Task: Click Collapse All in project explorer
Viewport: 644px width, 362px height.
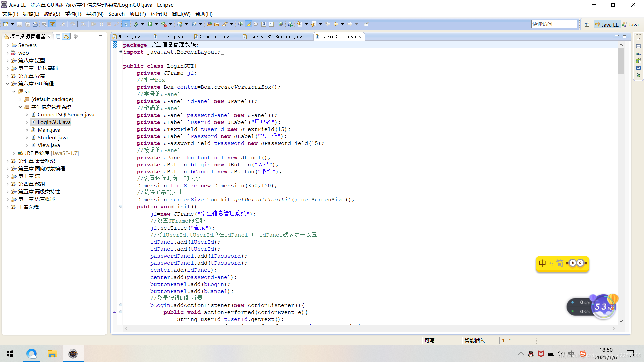Action: 58,36
